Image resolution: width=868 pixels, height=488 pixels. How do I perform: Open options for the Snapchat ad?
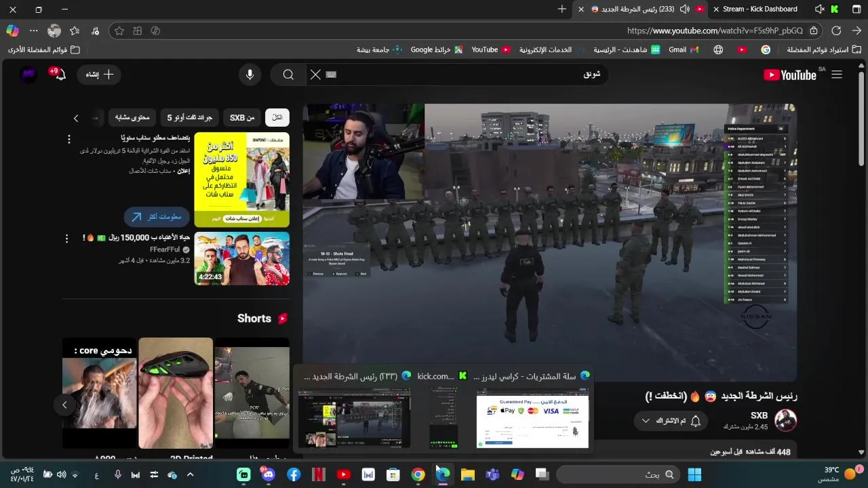[68, 139]
